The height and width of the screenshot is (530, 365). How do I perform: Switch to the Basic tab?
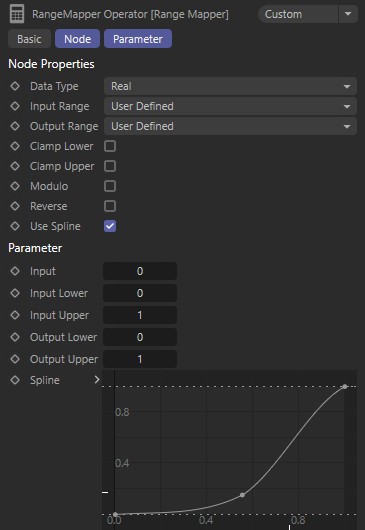[29, 39]
